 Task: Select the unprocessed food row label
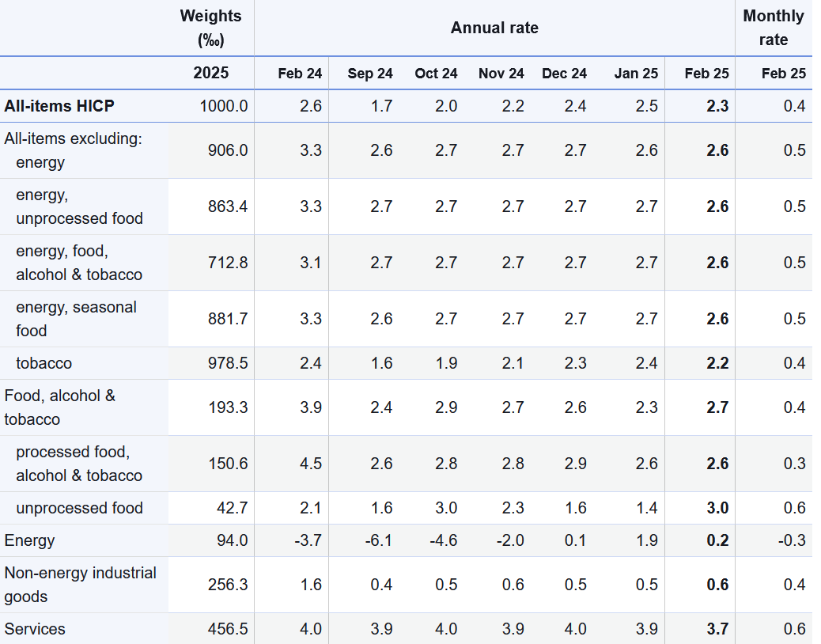pos(79,508)
